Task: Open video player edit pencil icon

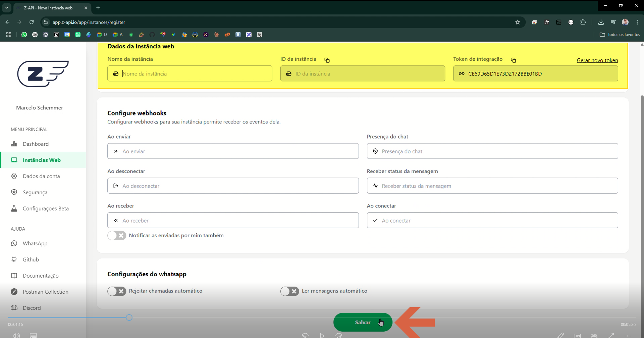Action: [x=560, y=335]
